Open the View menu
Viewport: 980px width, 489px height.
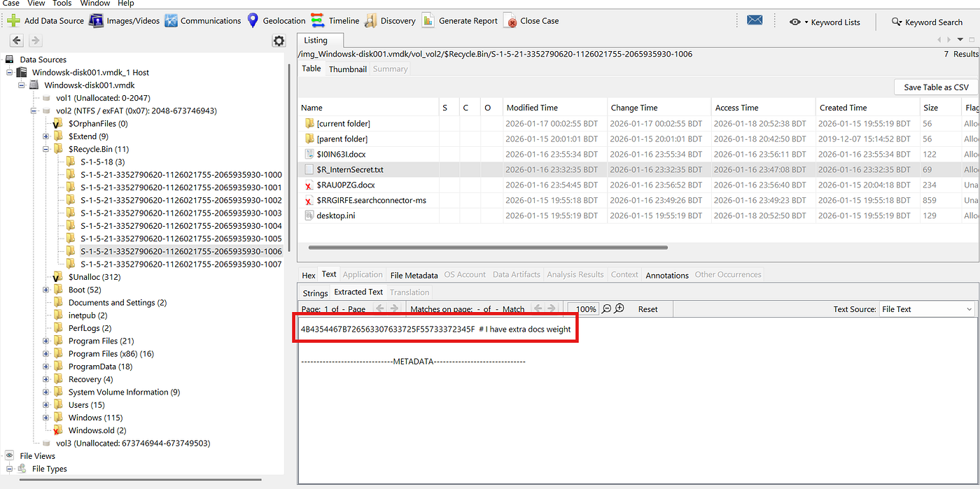(36, 3)
